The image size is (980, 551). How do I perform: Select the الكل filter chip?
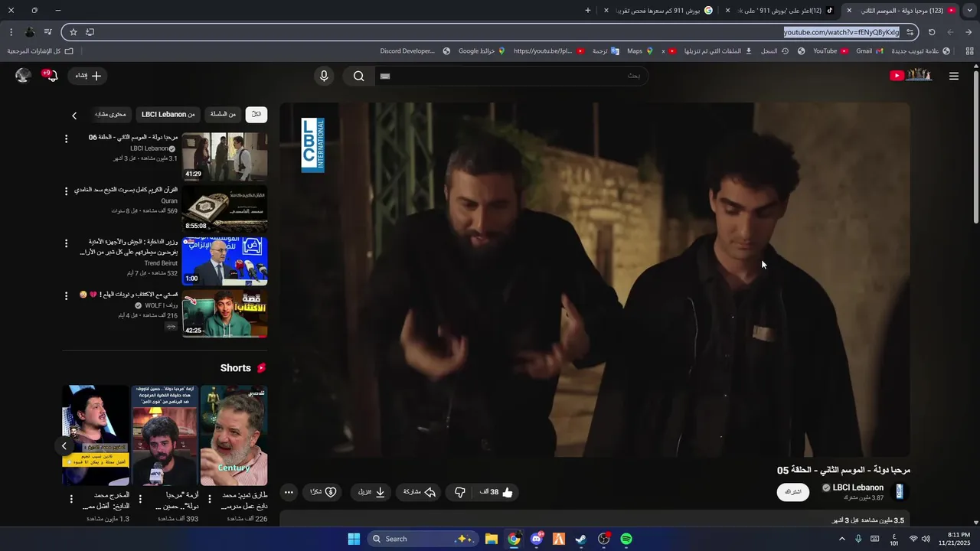pyautogui.click(x=256, y=114)
